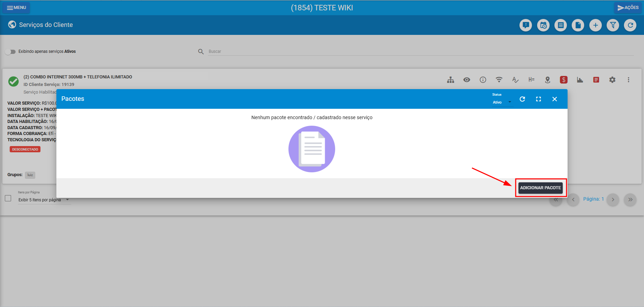Screen dimensions: 644x307
Task: Open the bar chart icon on service row
Action: coord(580,80)
